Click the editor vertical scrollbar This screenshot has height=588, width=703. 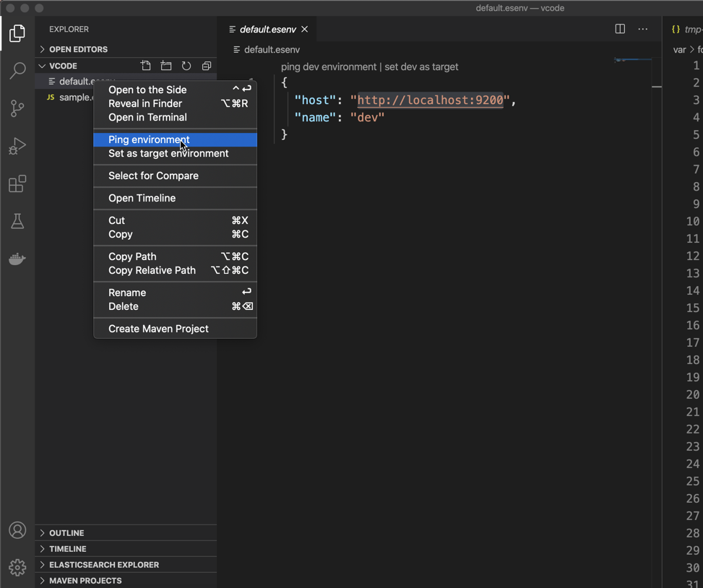(x=656, y=87)
